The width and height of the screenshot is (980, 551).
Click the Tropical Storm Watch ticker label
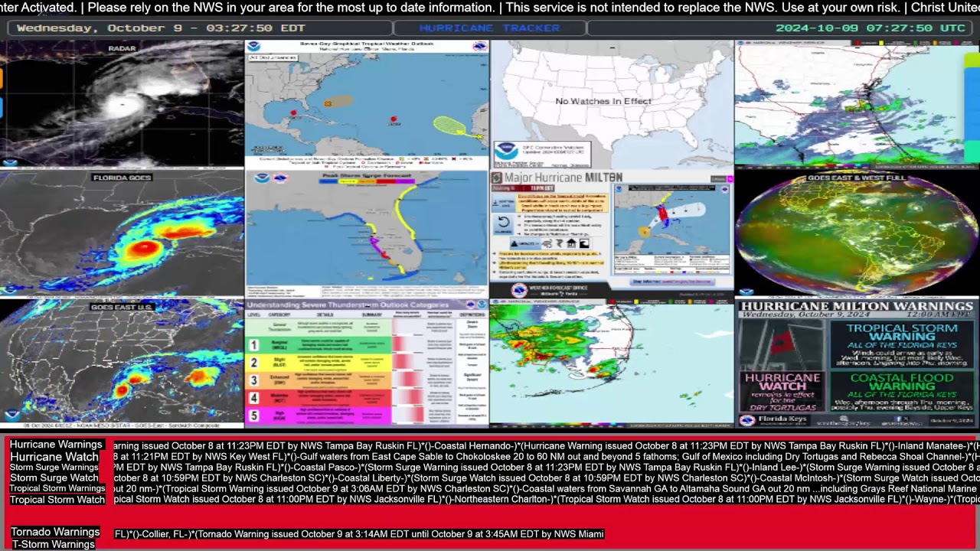tap(57, 500)
